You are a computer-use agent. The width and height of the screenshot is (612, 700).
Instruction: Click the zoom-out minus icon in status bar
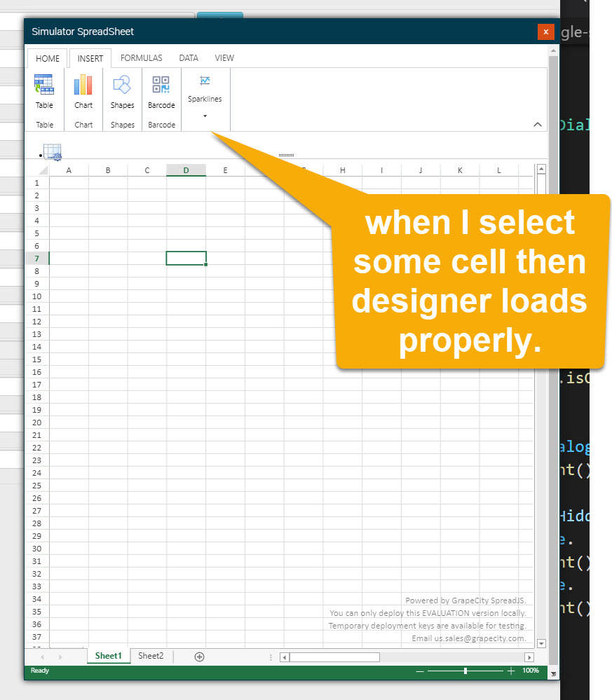tap(420, 671)
